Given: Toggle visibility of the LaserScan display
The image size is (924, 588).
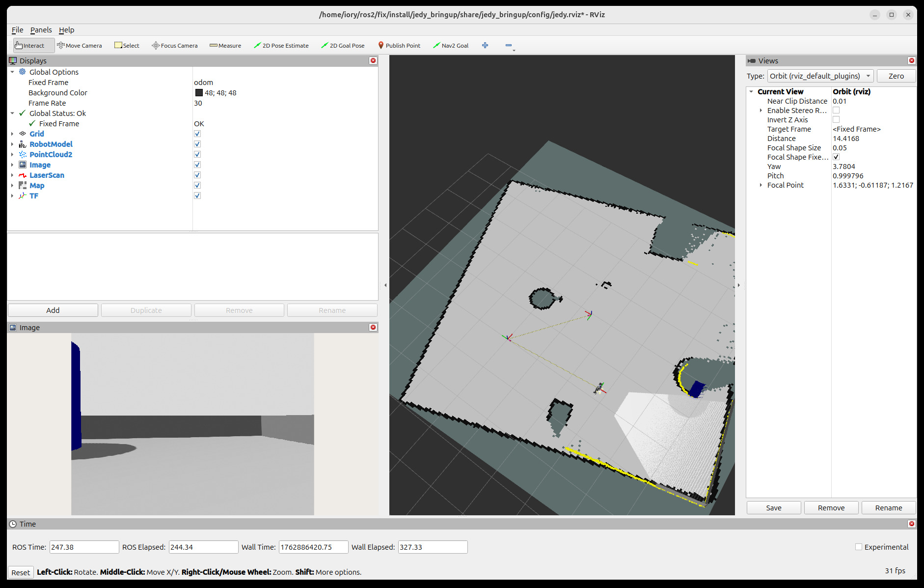Looking at the screenshot, I should (197, 175).
